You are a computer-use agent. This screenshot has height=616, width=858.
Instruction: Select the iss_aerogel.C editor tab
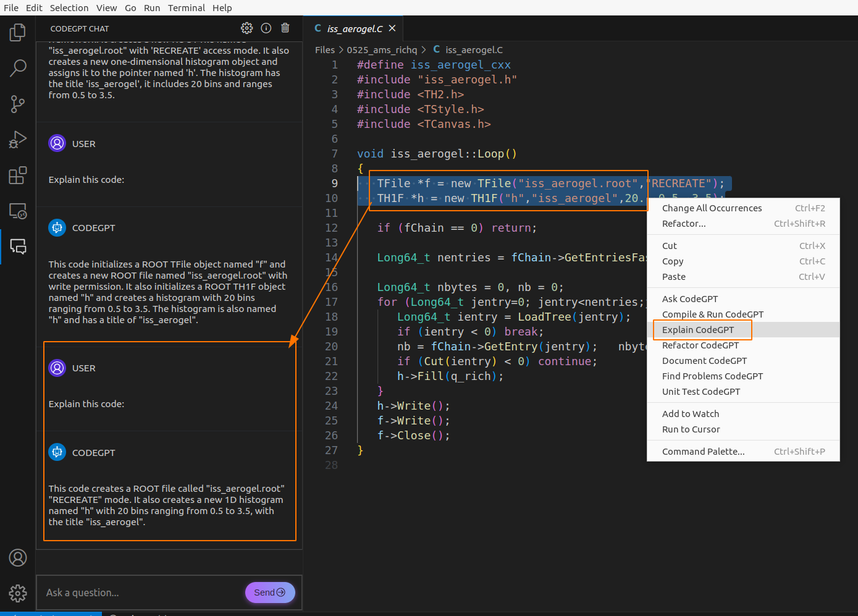coord(354,28)
